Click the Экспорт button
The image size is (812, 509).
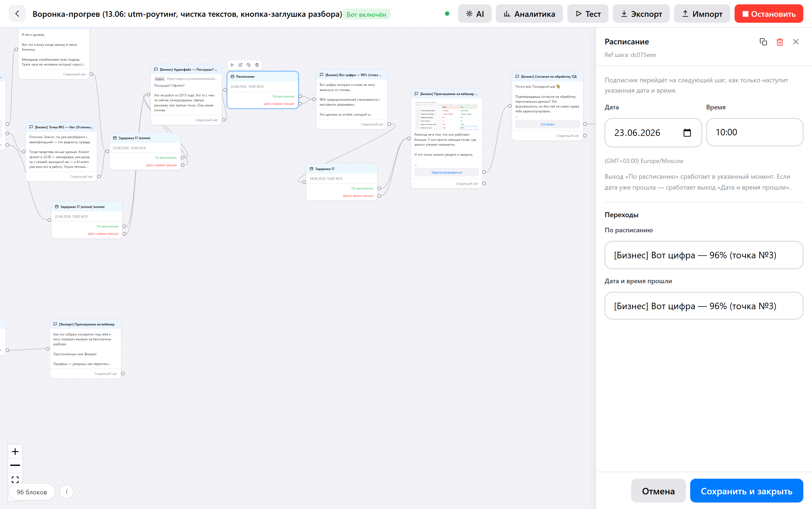pos(641,14)
